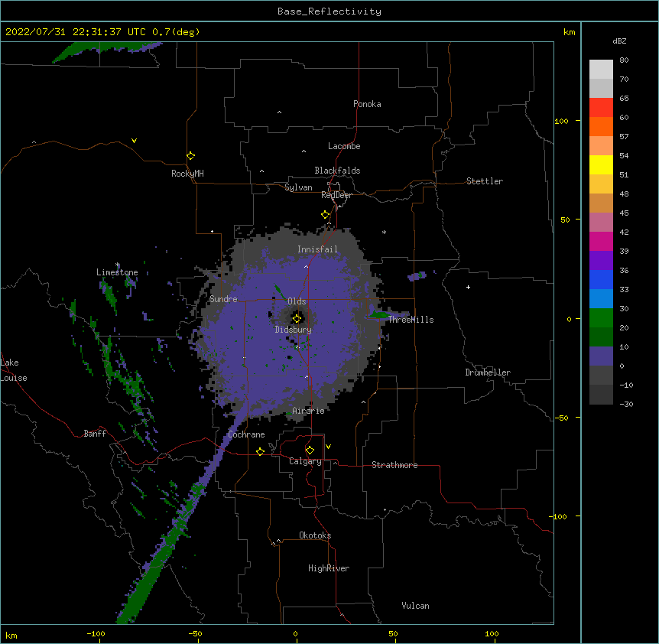Click the HighRiver town label

(329, 568)
